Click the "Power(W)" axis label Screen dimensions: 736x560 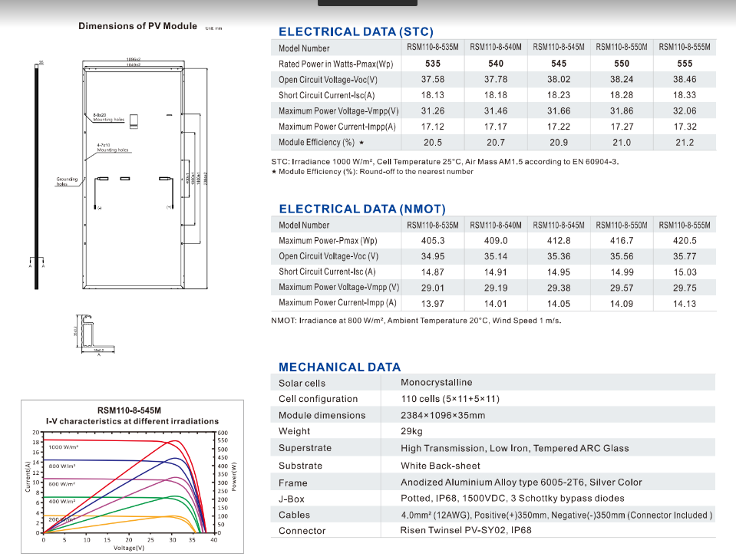click(234, 476)
